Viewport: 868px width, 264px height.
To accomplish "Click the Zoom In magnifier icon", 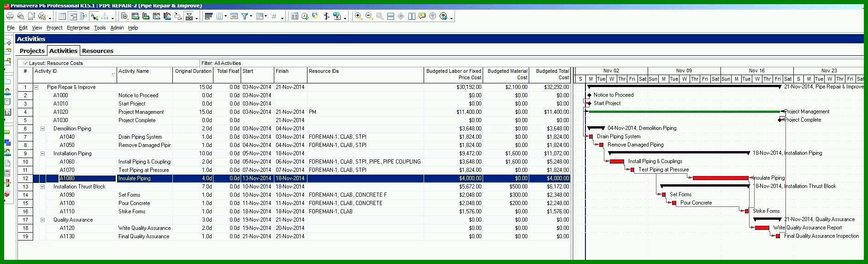I will pyautogui.click(x=358, y=16).
